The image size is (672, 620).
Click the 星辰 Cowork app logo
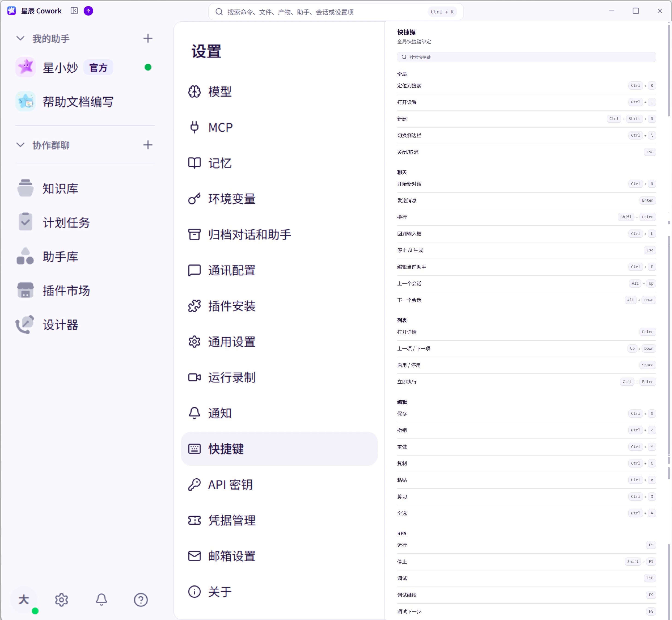(x=11, y=11)
